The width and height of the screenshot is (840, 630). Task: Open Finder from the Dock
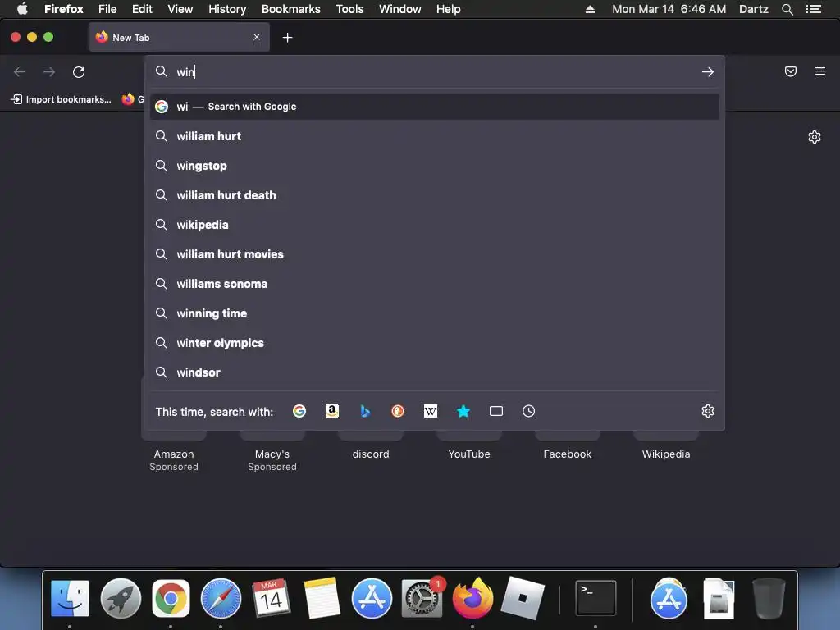[x=71, y=598]
